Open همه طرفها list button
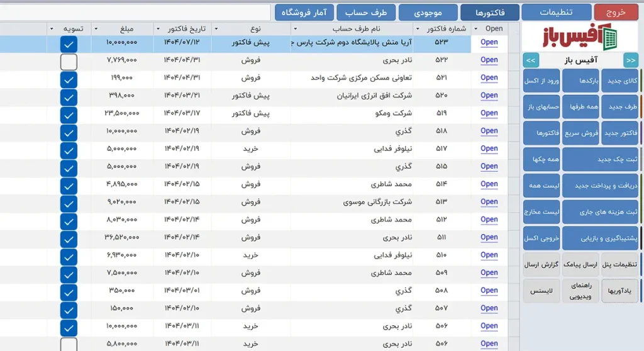 [580, 107]
